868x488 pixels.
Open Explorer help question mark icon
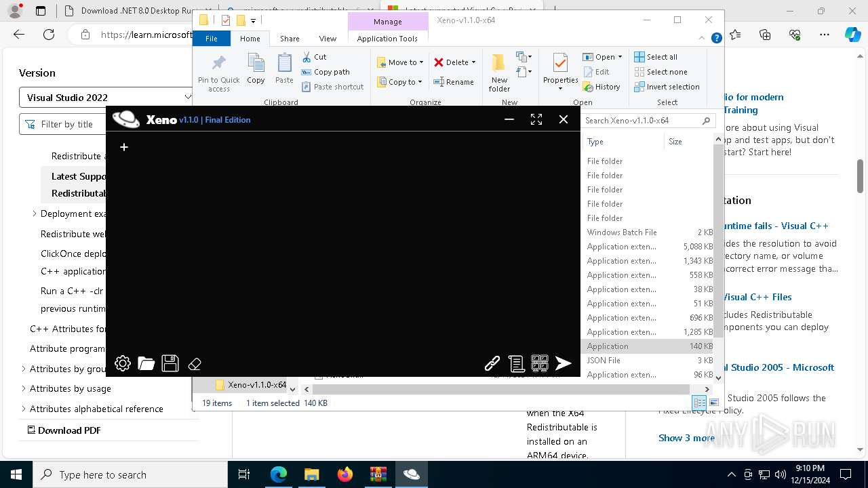coord(716,39)
